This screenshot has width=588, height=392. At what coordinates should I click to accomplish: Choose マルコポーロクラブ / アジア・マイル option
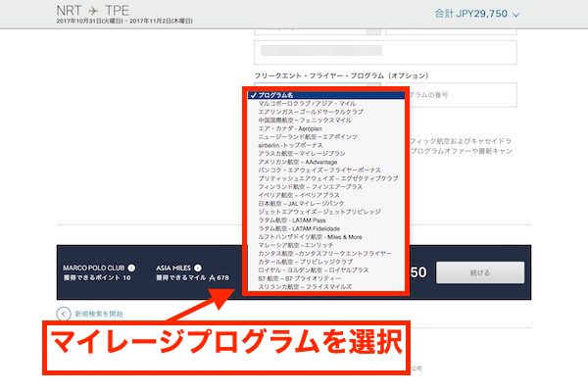tap(326, 104)
